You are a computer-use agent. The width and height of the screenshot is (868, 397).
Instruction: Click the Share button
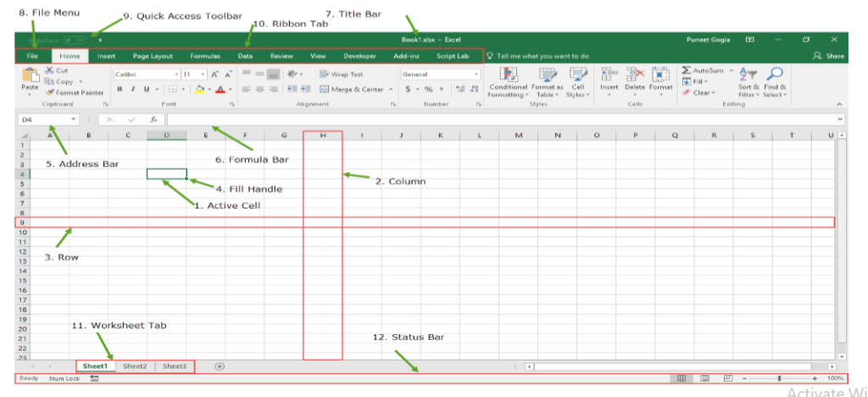tap(829, 56)
